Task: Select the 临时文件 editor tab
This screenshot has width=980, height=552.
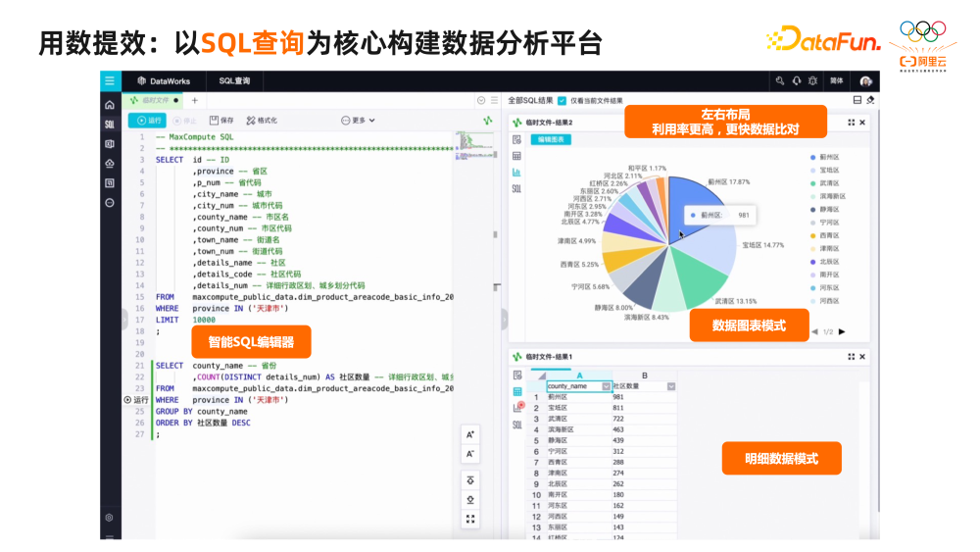Action: [155, 100]
